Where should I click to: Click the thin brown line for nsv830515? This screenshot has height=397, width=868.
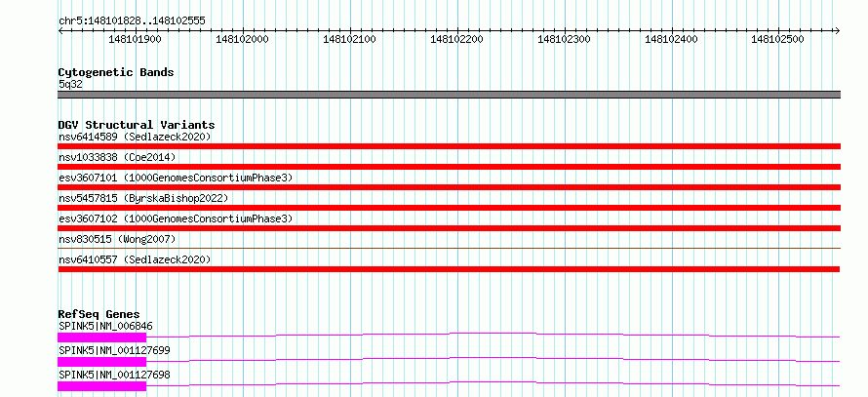click(x=449, y=248)
